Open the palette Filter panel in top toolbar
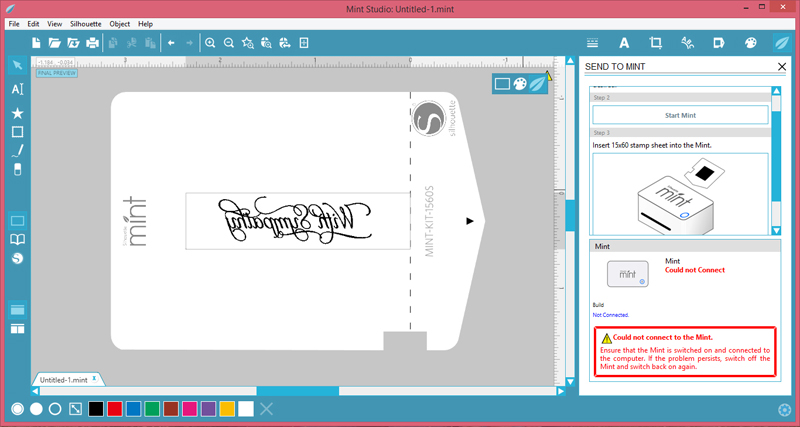The height and width of the screenshot is (427, 800). click(751, 43)
